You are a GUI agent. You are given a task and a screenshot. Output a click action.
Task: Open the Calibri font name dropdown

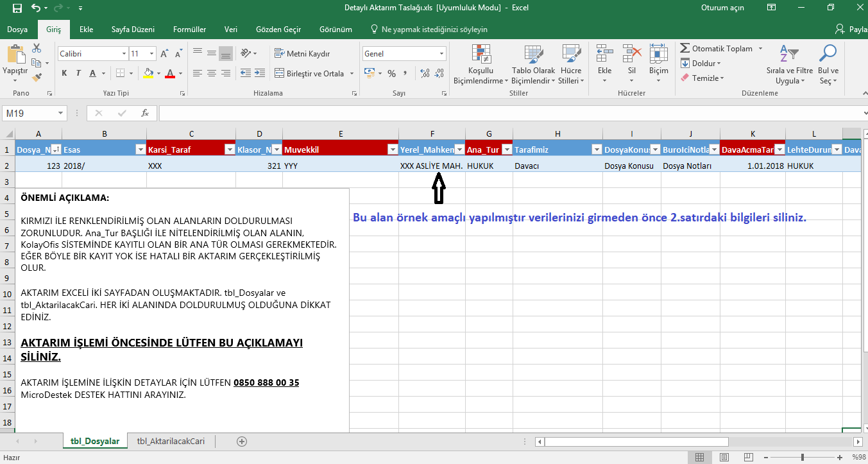[x=123, y=54]
